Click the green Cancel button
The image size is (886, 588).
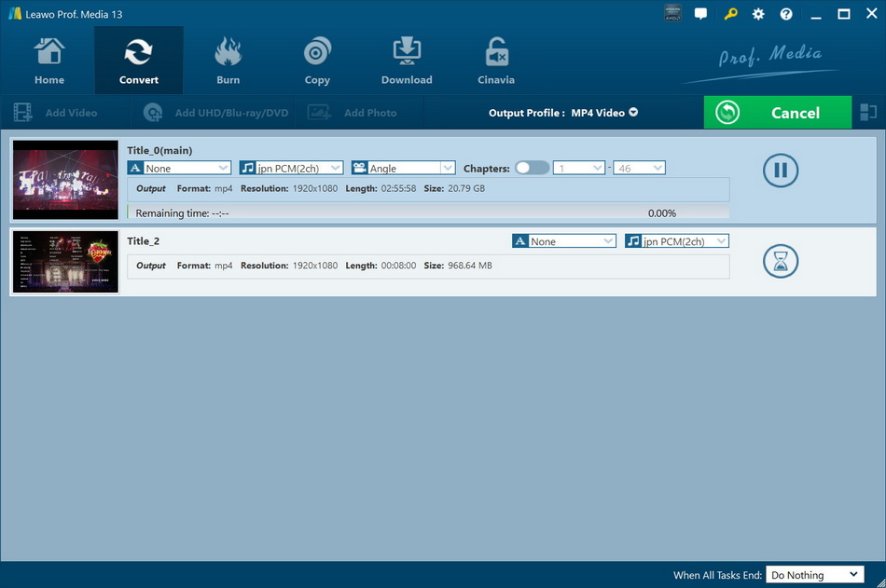(x=778, y=113)
